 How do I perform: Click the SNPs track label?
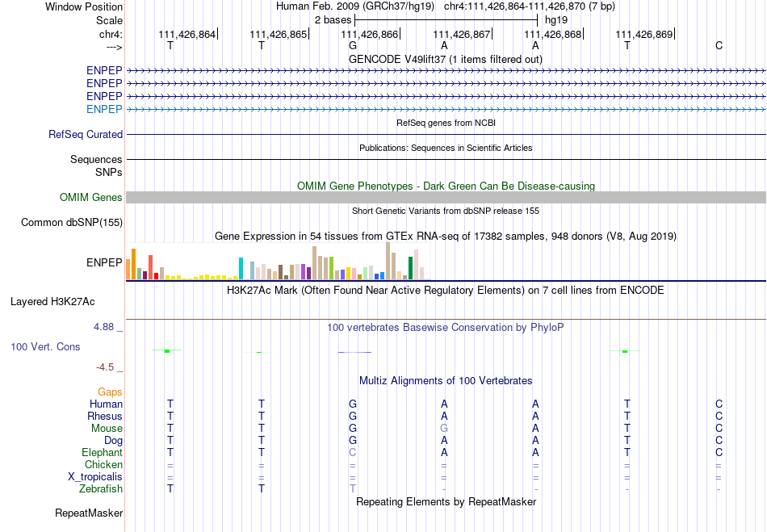109,172
